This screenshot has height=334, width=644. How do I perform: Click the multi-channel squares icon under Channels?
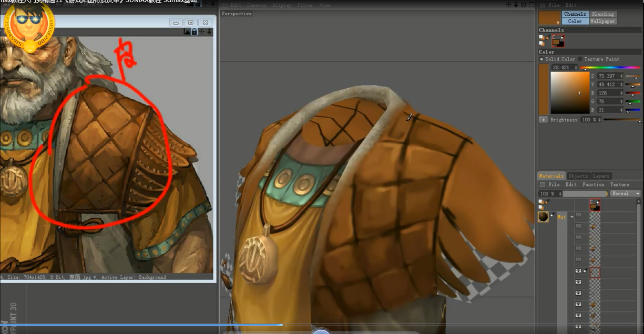click(x=542, y=37)
